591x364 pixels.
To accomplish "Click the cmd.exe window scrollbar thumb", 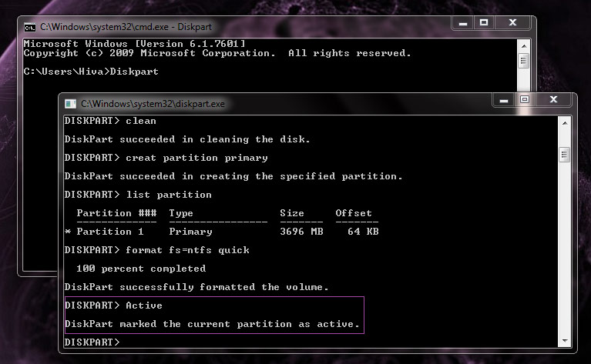I will [524, 61].
